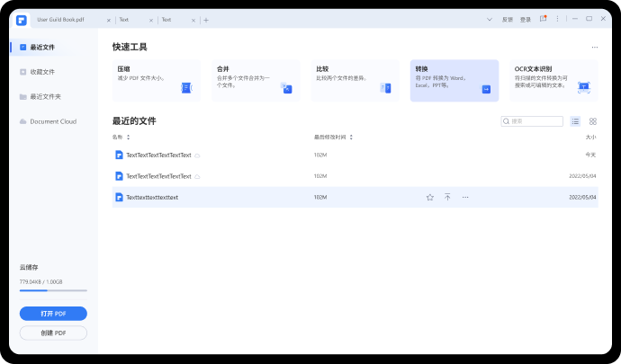The height and width of the screenshot is (364, 621).
Task: Click the merge icon in the 合并 card
Action: (x=286, y=88)
